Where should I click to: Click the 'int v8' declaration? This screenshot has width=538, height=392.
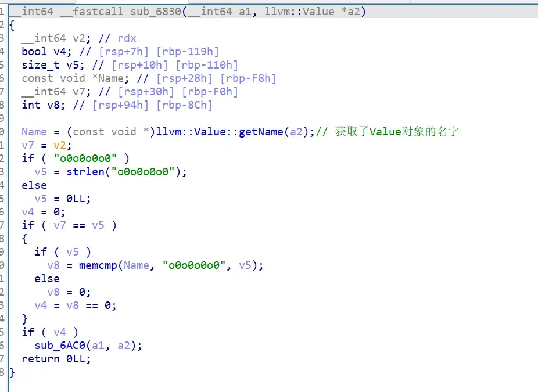43,105
